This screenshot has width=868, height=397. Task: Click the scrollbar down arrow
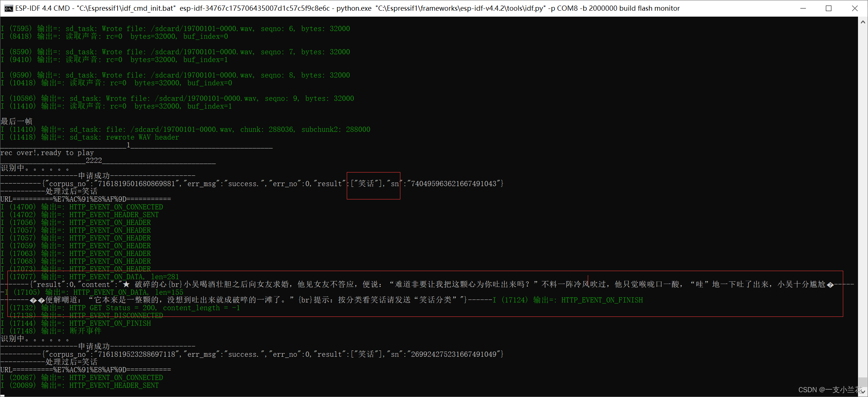coord(863,391)
